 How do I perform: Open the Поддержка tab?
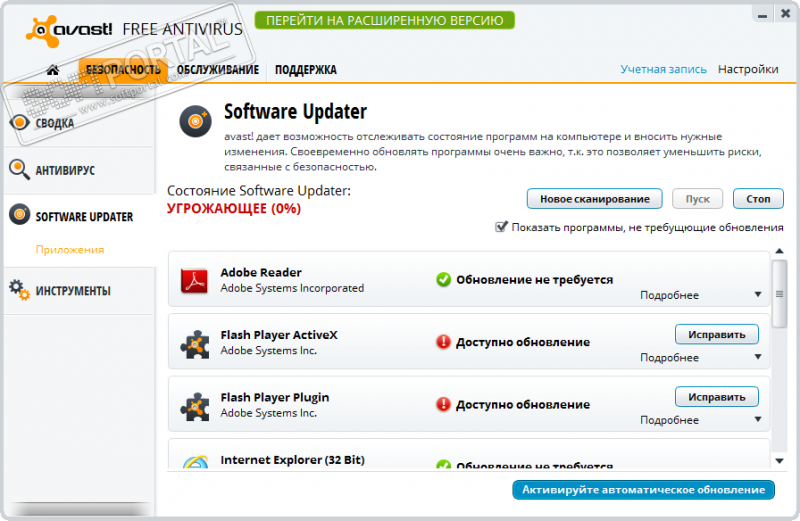306,70
